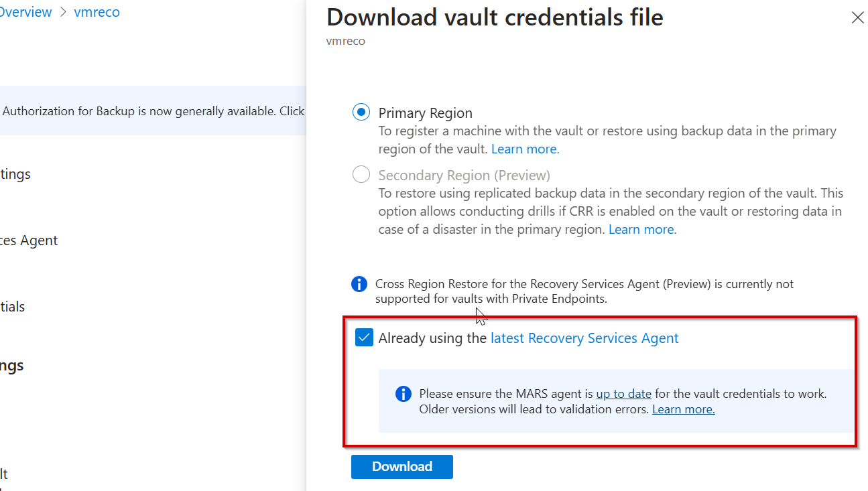868x491 pixels.
Task: Select the Secondary Region (Preview) radio button
Action: tap(361, 175)
